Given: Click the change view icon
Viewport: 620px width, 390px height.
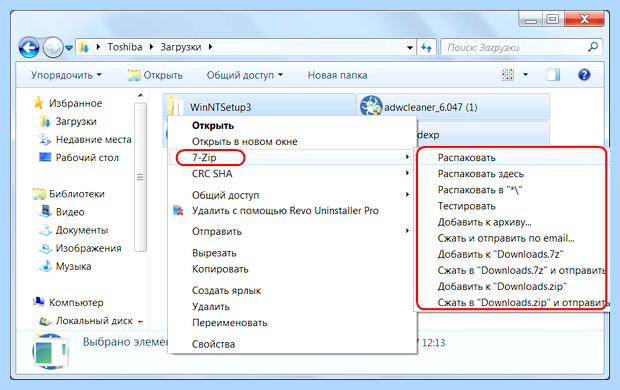Looking at the screenshot, I should click(x=508, y=74).
